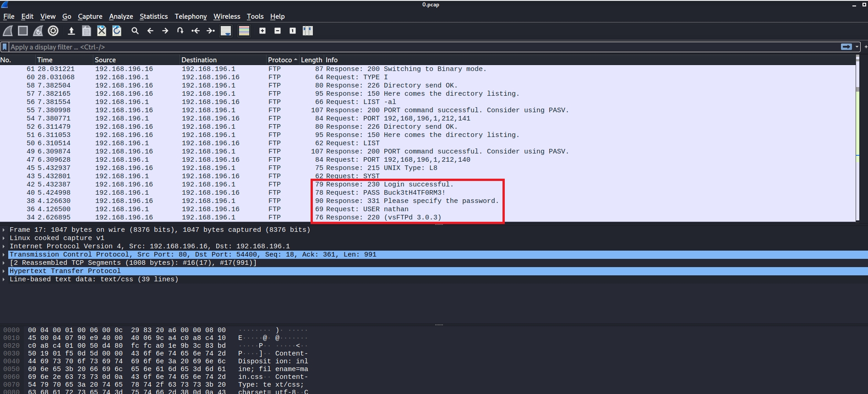The height and width of the screenshot is (394, 868).
Task: Expand the Transmission Control Protocol details
Action: 4,254
